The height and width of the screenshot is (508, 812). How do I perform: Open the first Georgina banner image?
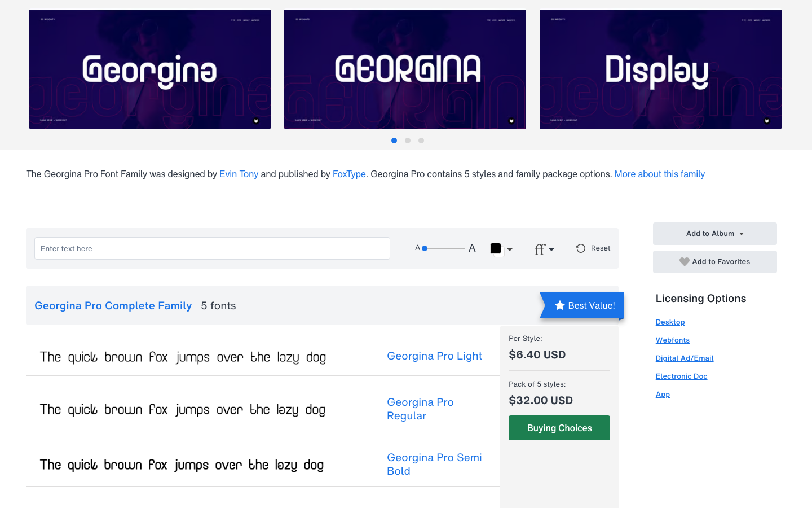tap(149, 69)
